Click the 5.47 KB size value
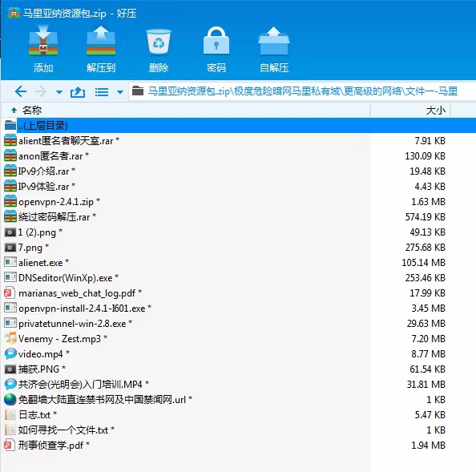Screen dimensions: 476x472 coord(430,415)
